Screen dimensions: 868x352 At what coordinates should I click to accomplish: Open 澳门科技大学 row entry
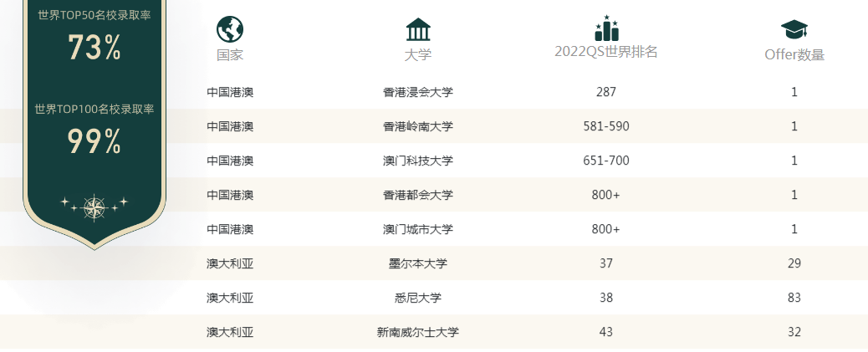click(418, 161)
